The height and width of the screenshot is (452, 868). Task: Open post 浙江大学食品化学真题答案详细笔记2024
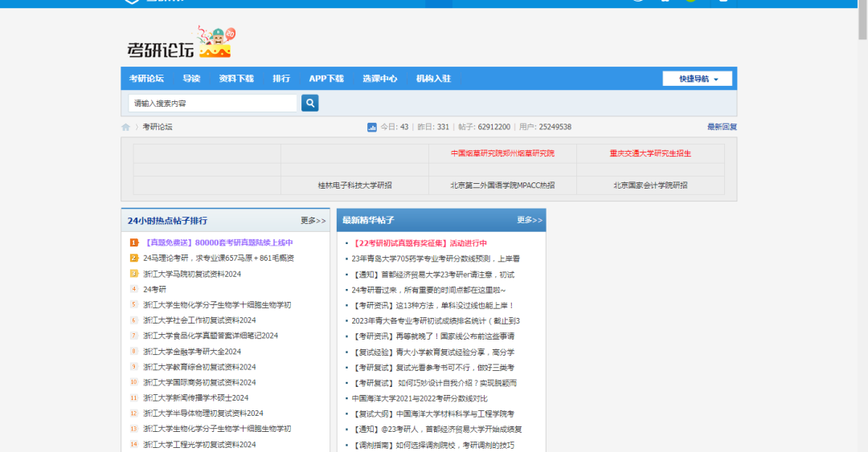[211, 336]
